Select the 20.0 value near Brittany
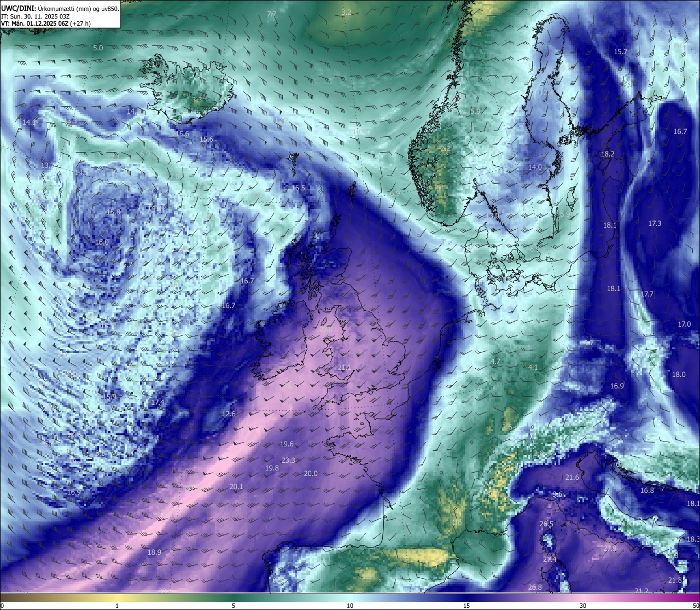 click(311, 474)
